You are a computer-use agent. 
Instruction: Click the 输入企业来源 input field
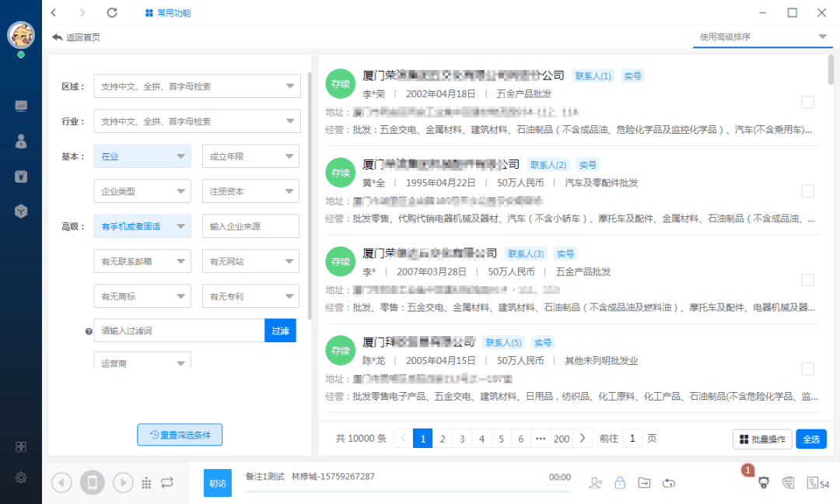[x=250, y=226]
